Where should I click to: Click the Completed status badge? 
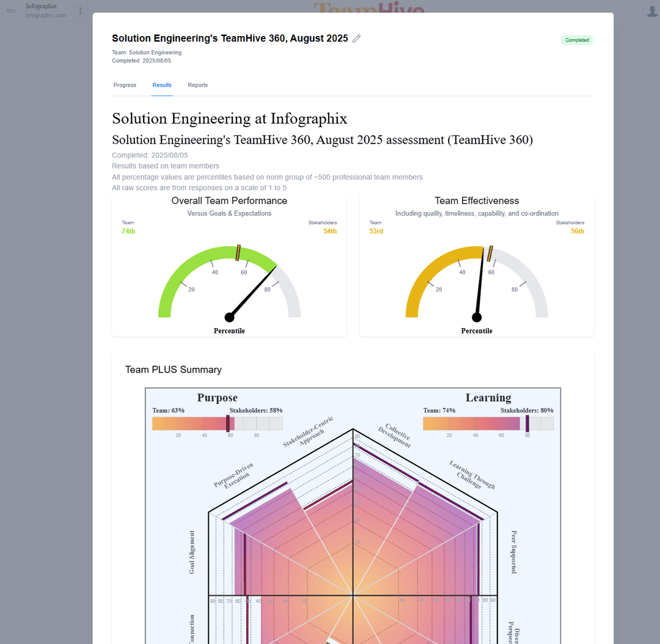click(x=577, y=40)
